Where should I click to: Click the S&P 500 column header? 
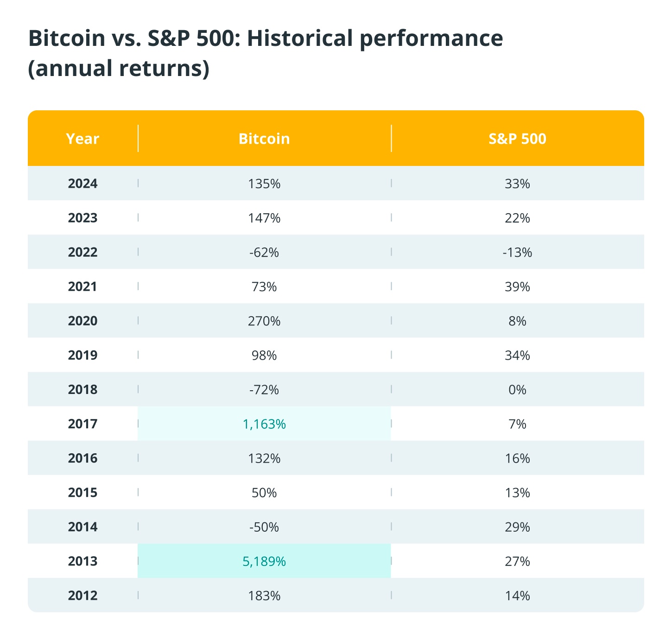(517, 139)
